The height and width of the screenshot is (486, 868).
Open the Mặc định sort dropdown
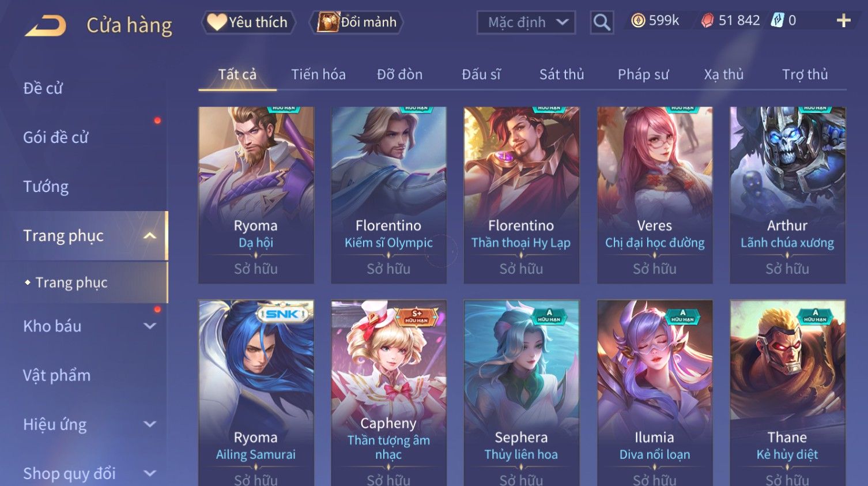[x=526, y=22]
